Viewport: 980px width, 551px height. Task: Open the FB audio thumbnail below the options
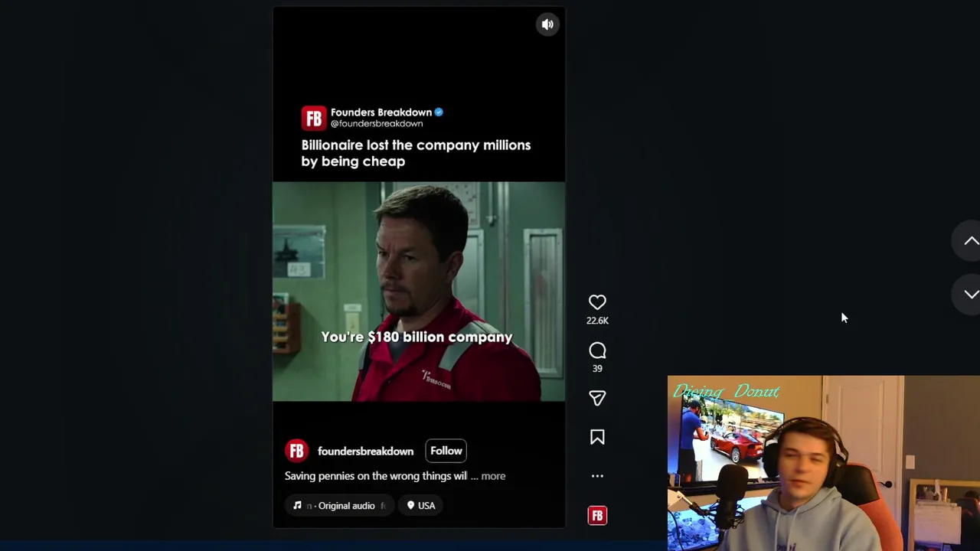[597, 516]
